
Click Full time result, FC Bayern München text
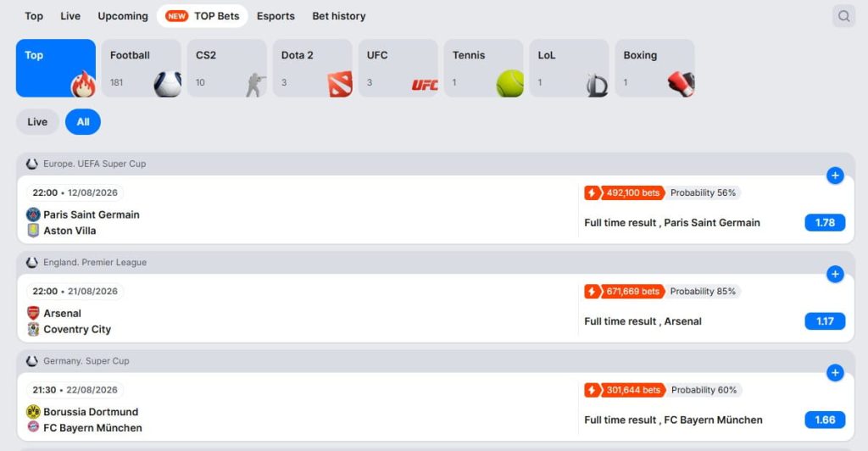coord(673,420)
